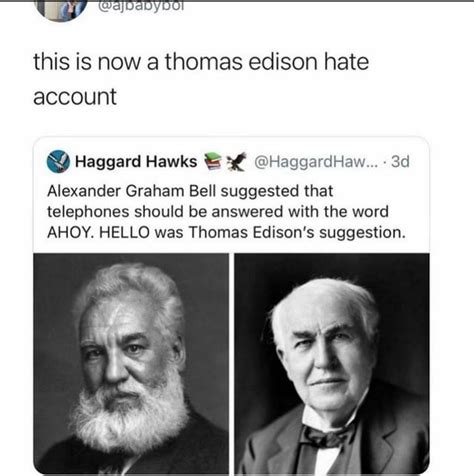Click the word 'account' in main tweet
Screen dimensions: 474x476
coord(75,97)
